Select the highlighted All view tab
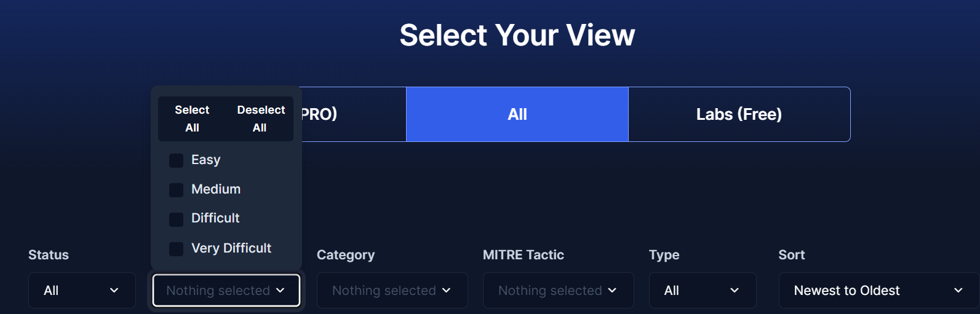 pyautogui.click(x=517, y=114)
